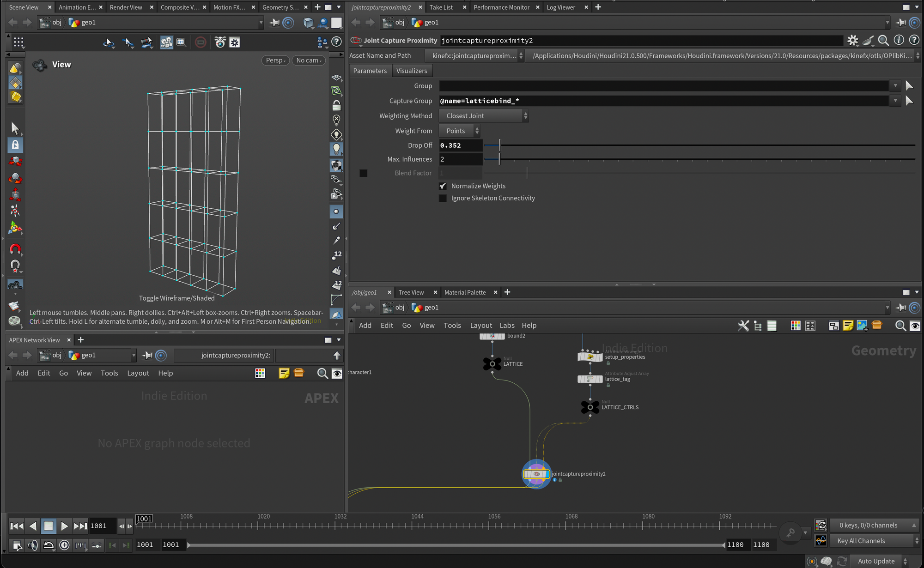This screenshot has height=568, width=924.
Task: Open the Weight From dropdown
Action: coord(459,131)
